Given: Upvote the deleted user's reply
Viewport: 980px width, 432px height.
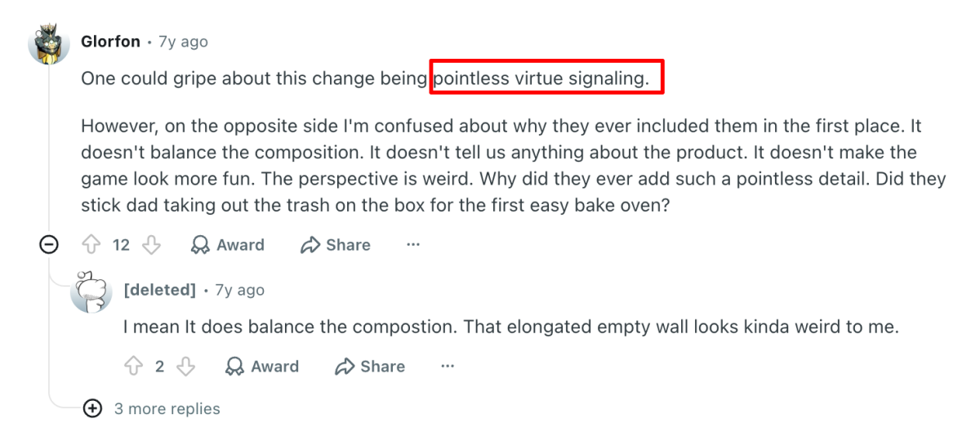Looking at the screenshot, I should point(133,367).
